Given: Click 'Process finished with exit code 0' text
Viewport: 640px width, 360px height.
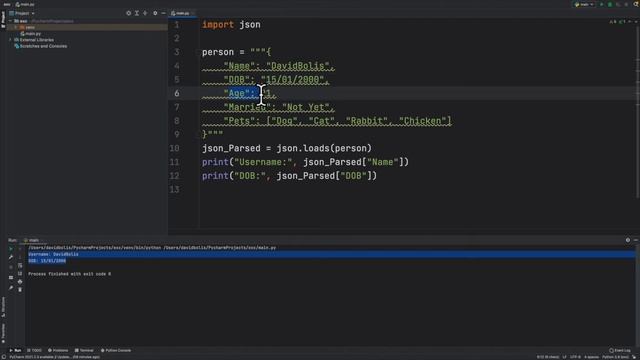Looking at the screenshot, I should pos(70,274).
